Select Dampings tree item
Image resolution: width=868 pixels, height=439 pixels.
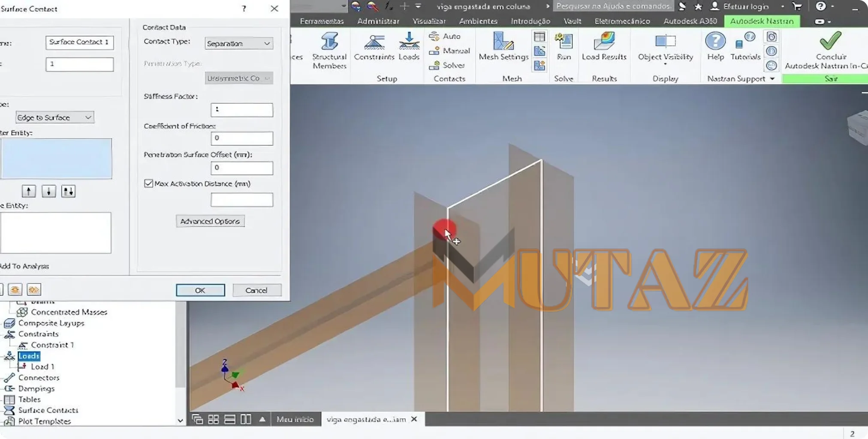tap(36, 389)
